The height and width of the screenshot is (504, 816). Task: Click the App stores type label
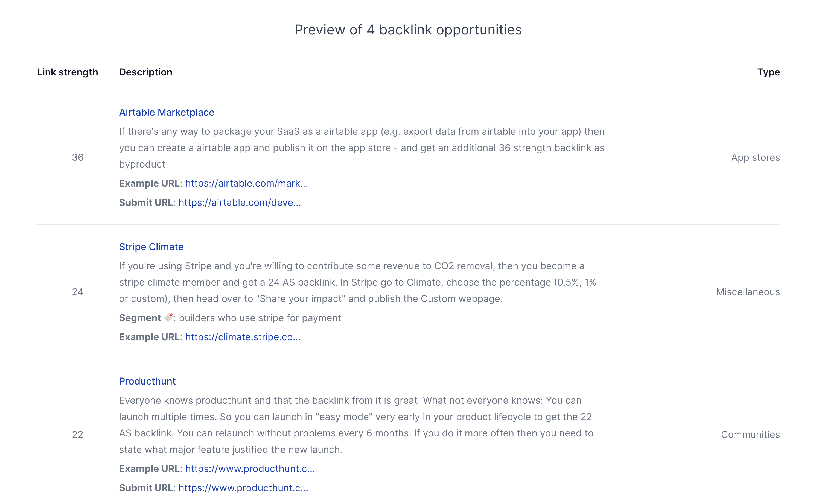pyautogui.click(x=755, y=157)
